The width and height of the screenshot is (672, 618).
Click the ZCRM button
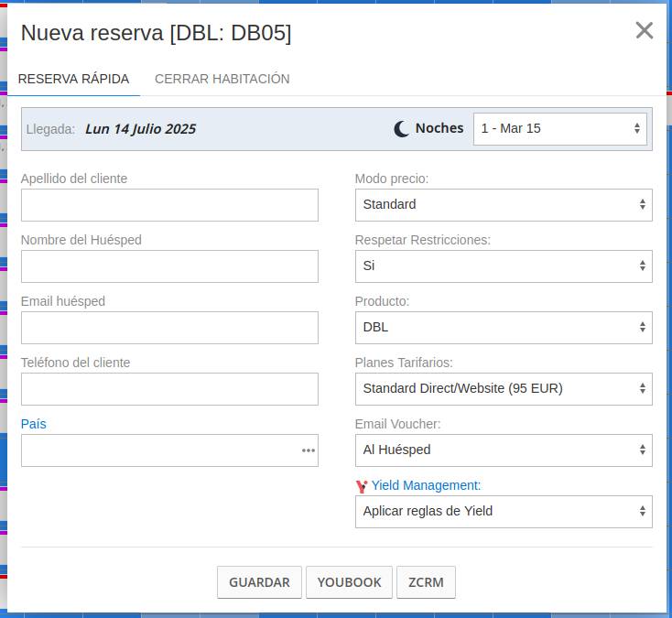pyautogui.click(x=426, y=582)
